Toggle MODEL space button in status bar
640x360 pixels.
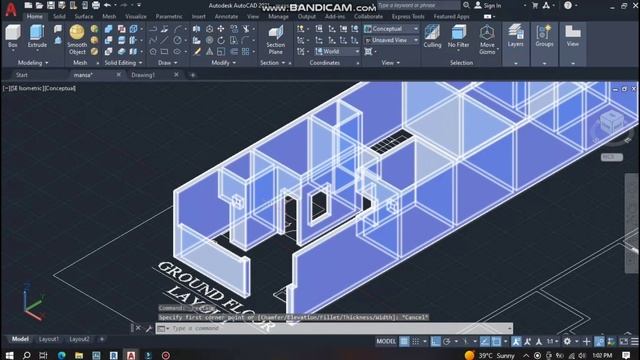(386, 341)
